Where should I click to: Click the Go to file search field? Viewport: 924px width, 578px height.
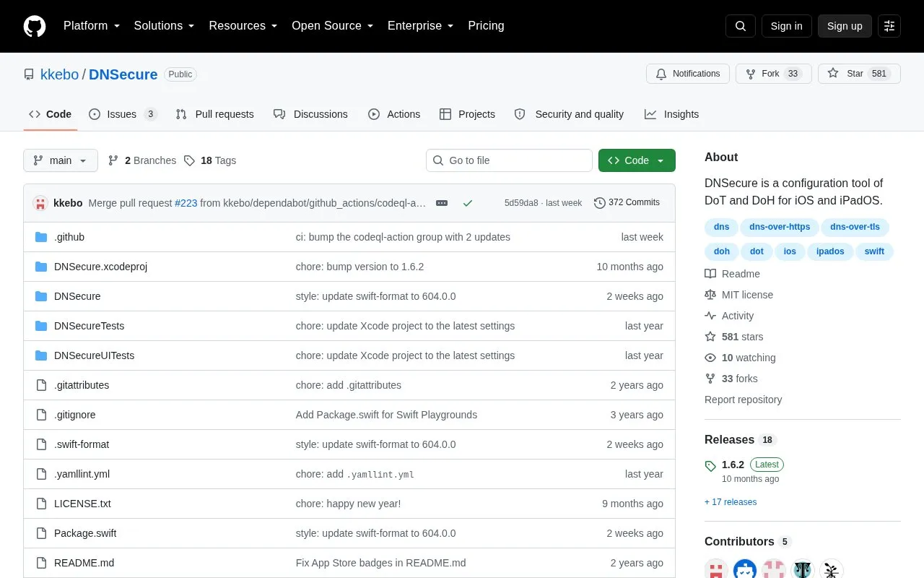coord(509,160)
